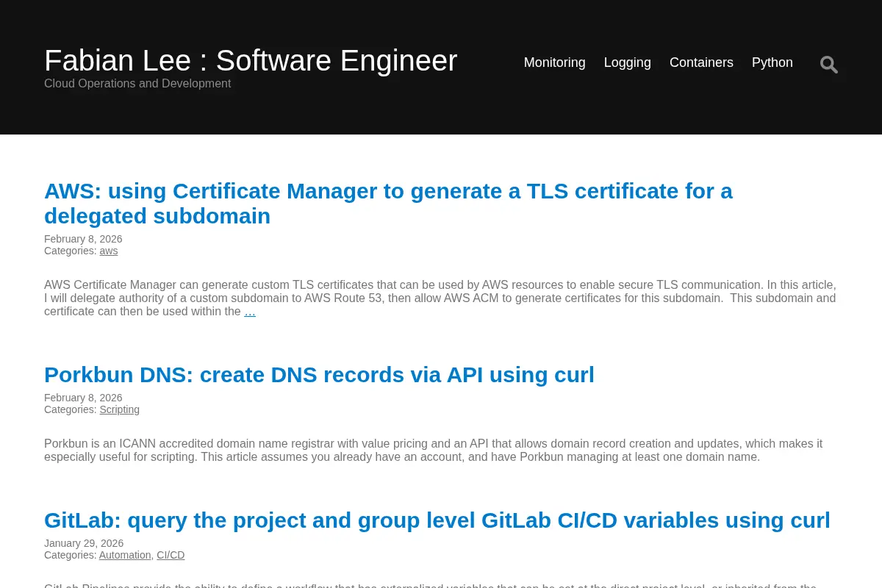The width and height of the screenshot is (882, 588).
Task: Open GitLab CI/CD variables using curl article
Action: (437, 520)
